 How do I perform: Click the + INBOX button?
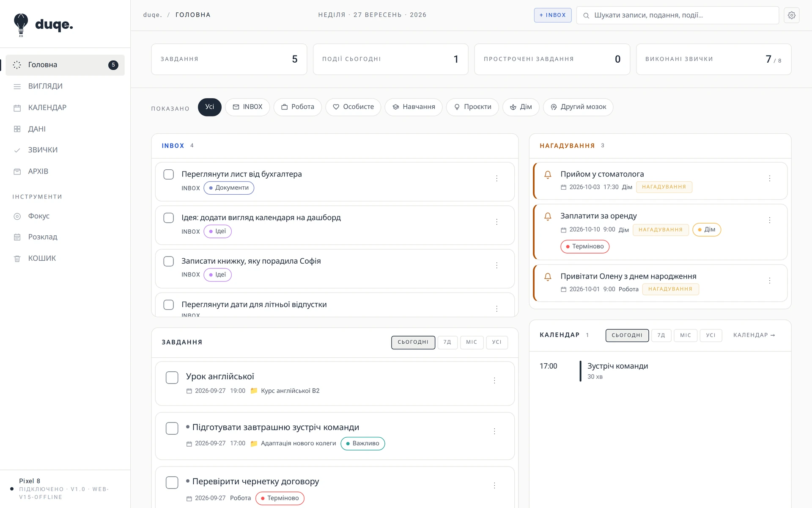click(x=553, y=15)
